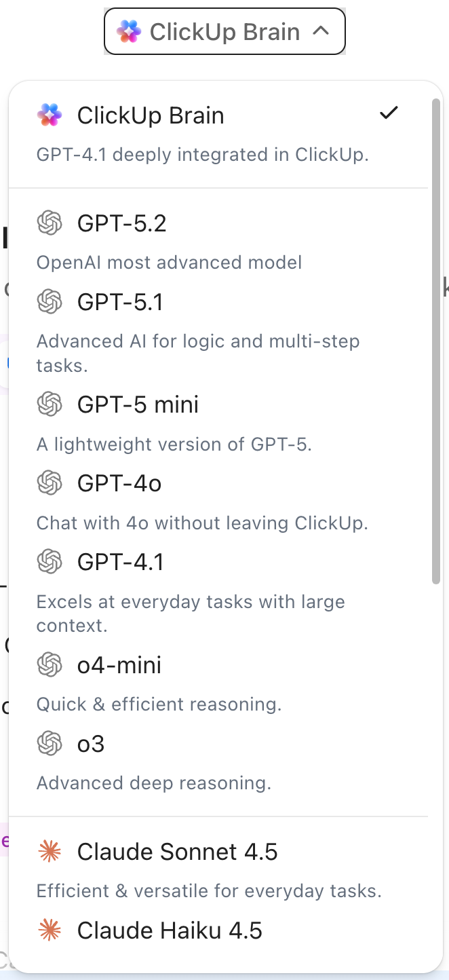
Task: Click the OpenAI icon beside o4-mini
Action: (x=47, y=665)
